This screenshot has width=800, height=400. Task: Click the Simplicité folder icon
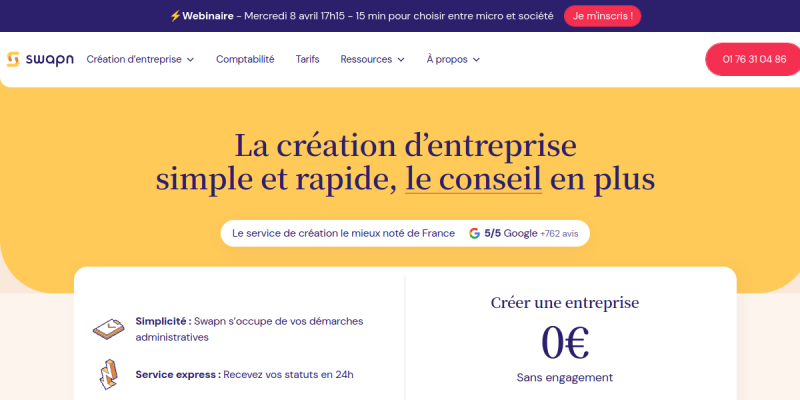pyautogui.click(x=108, y=329)
